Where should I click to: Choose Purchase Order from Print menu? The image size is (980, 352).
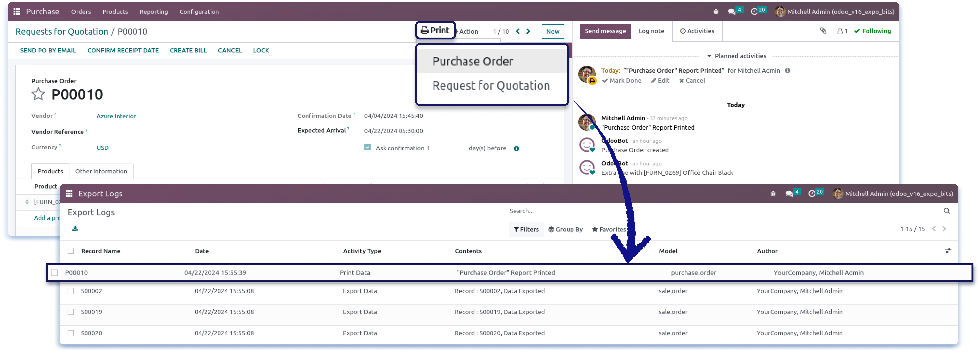point(492,61)
